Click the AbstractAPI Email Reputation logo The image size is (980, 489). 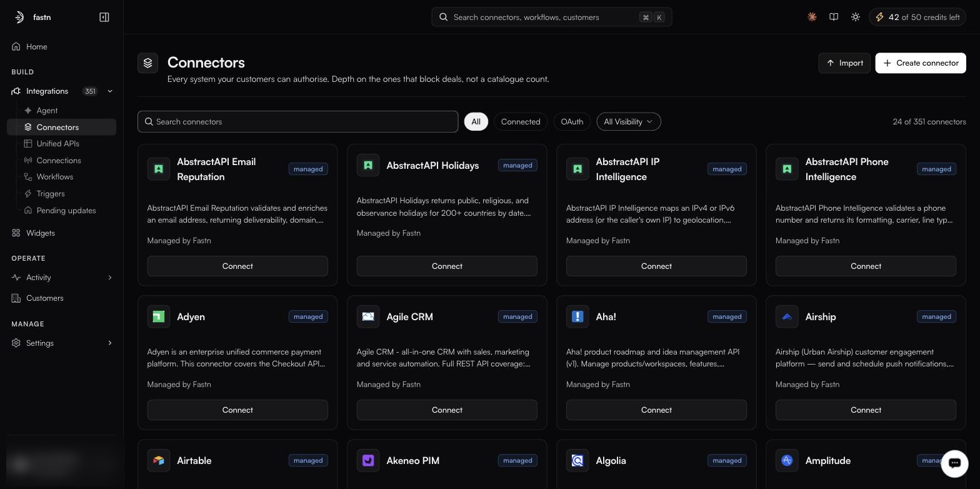tap(159, 169)
